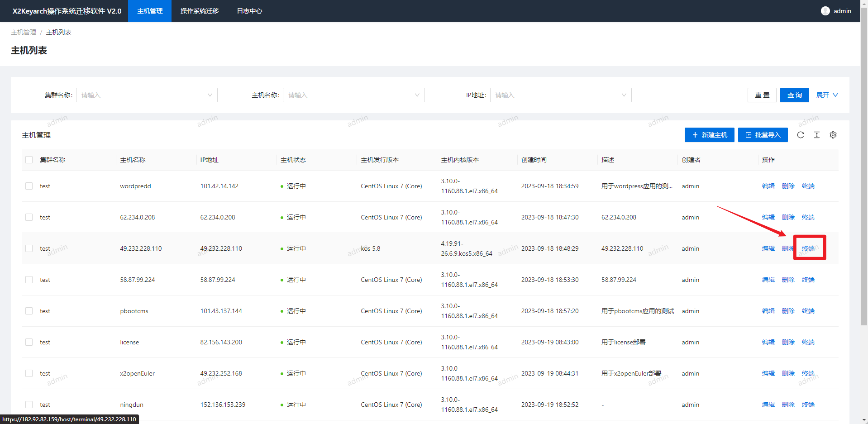Screen dimensions: 868x424
Task: Switch to 主机管理 tab
Action: coord(150,11)
